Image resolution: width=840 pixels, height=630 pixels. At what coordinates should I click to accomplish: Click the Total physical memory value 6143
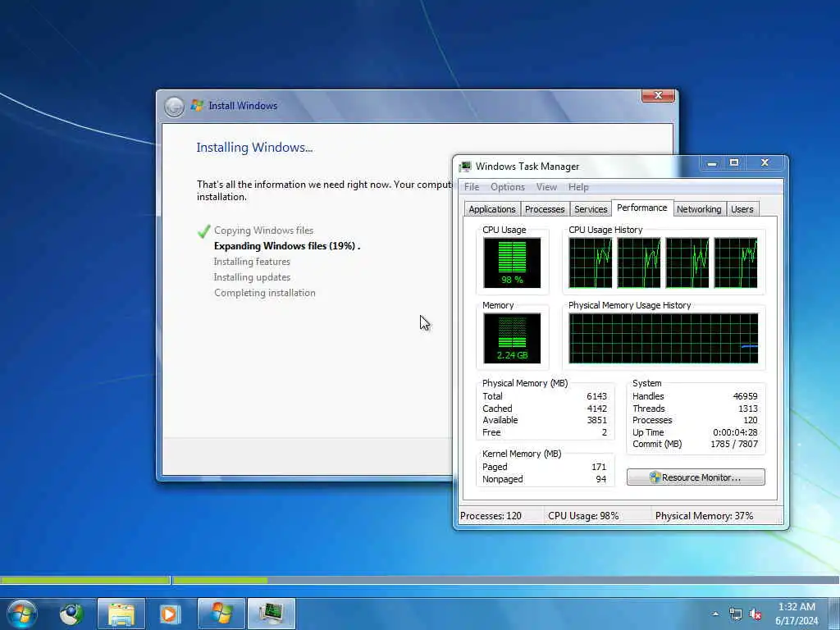click(597, 396)
